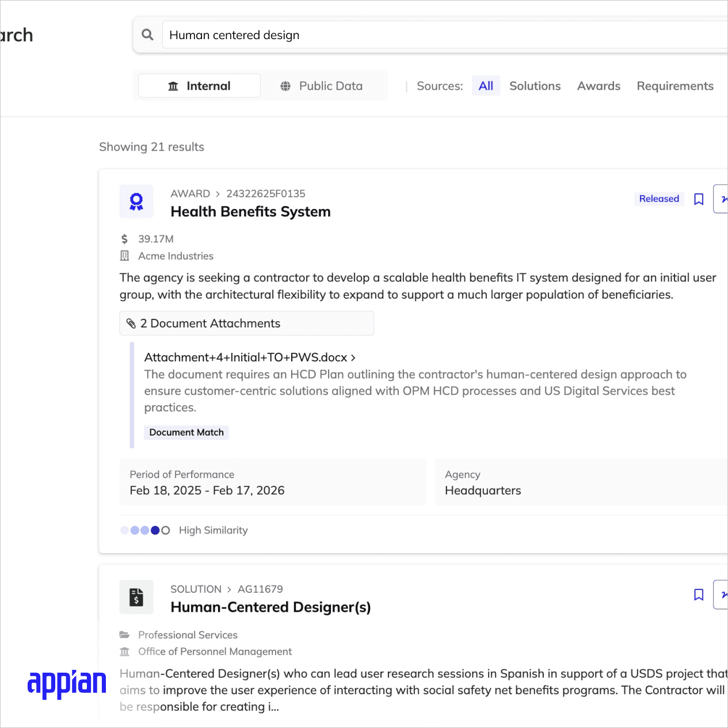
Task: Open the Health Benefits System title
Action: [x=250, y=212]
